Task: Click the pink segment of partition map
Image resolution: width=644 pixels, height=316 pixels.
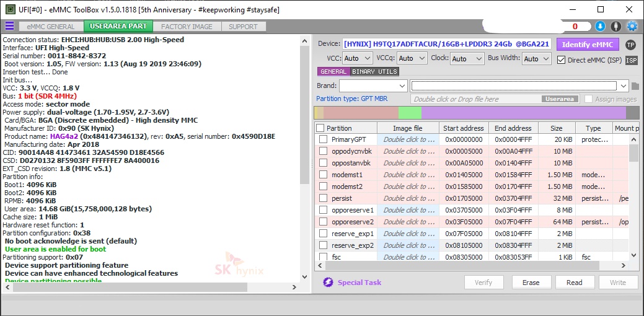Action: 361,113
